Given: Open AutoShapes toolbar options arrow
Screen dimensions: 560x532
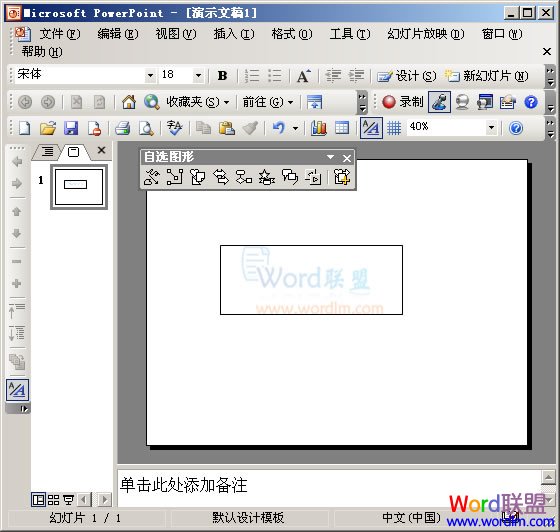Looking at the screenshot, I should tap(330, 157).
